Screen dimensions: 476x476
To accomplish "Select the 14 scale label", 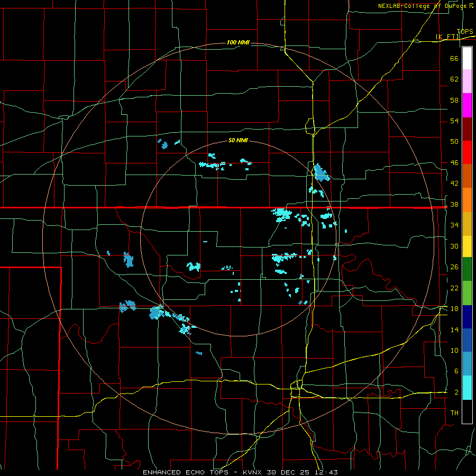I will [x=454, y=329].
